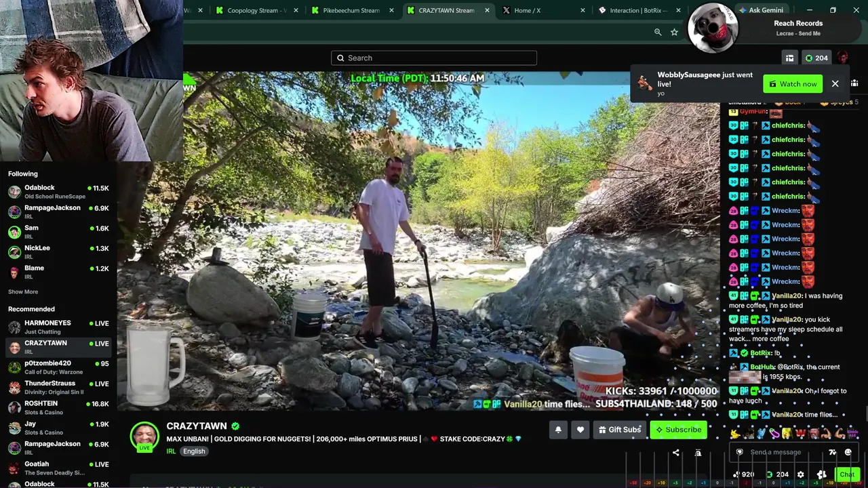This screenshot has width=868, height=488.
Task: Click the eggplant emote in quick emotes
Action: pos(774,434)
